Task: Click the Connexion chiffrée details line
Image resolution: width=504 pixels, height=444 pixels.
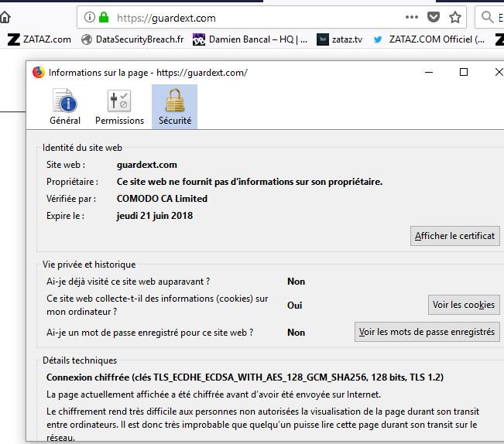Action: pos(245,377)
